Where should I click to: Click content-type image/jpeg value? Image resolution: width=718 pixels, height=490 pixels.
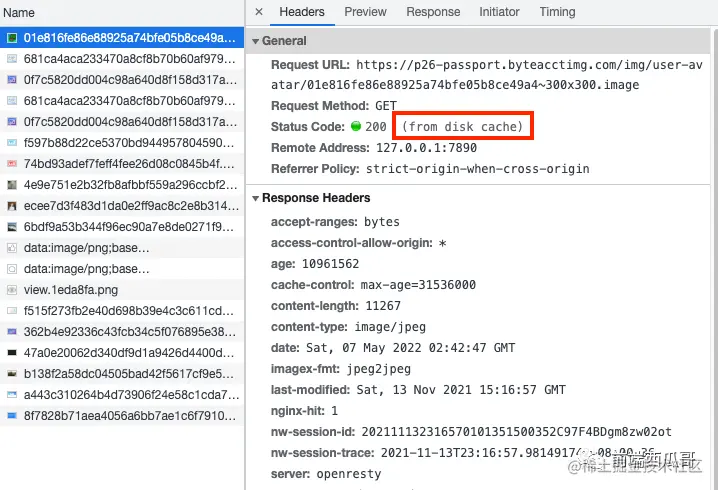[x=390, y=327]
